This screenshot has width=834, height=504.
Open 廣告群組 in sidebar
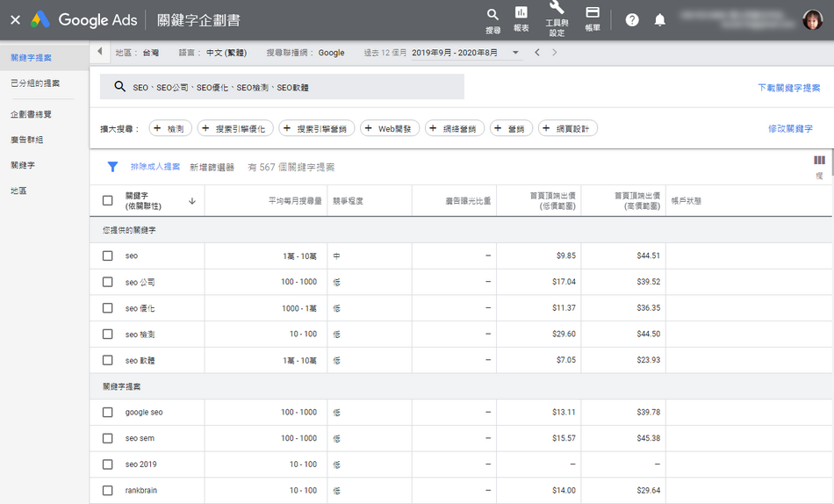(x=27, y=140)
